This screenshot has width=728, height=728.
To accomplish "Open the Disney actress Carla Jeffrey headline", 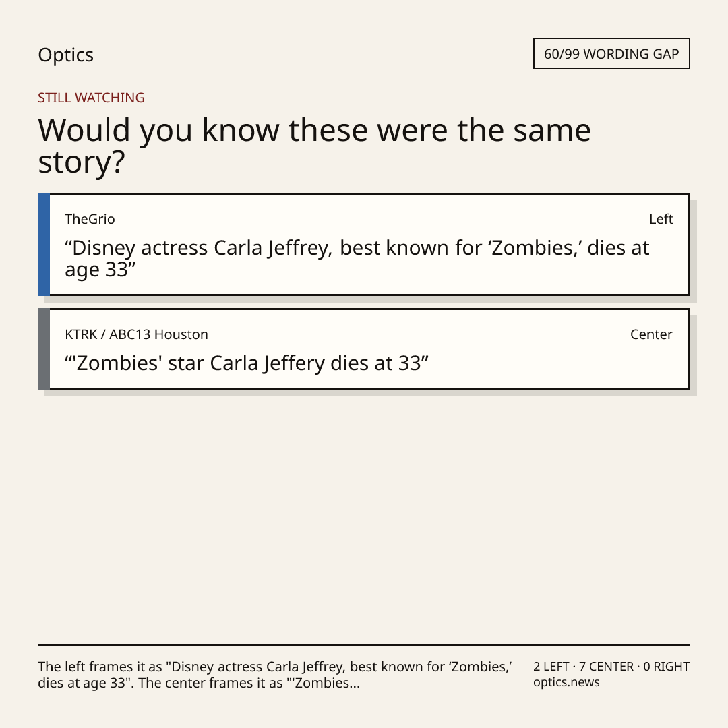I will pos(357,259).
